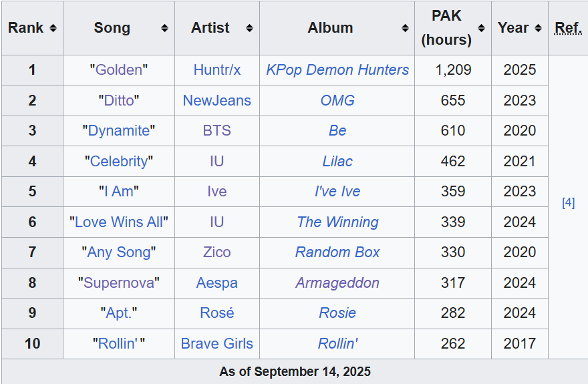Open the "Golden" song link
Screen dimensions: 588x384
point(119,70)
